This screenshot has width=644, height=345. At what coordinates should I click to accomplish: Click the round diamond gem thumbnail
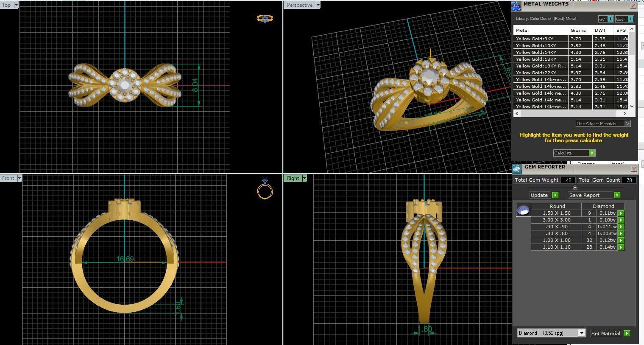[x=523, y=210]
